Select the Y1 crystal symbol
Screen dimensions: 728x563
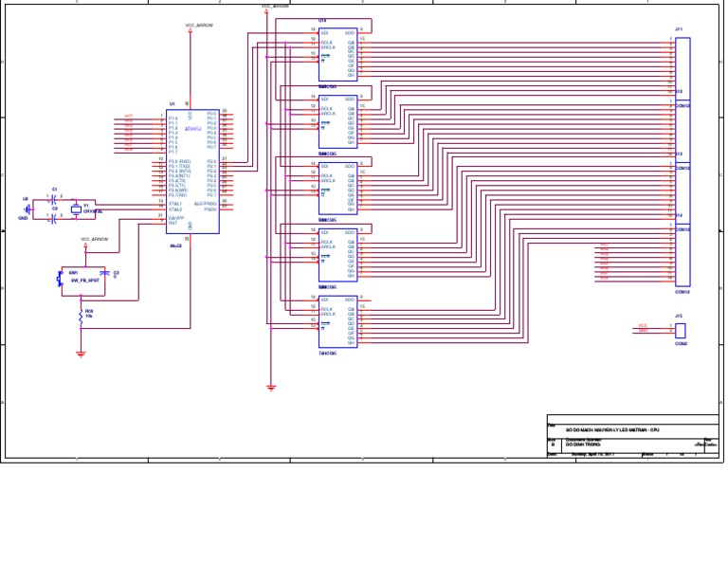[76, 209]
